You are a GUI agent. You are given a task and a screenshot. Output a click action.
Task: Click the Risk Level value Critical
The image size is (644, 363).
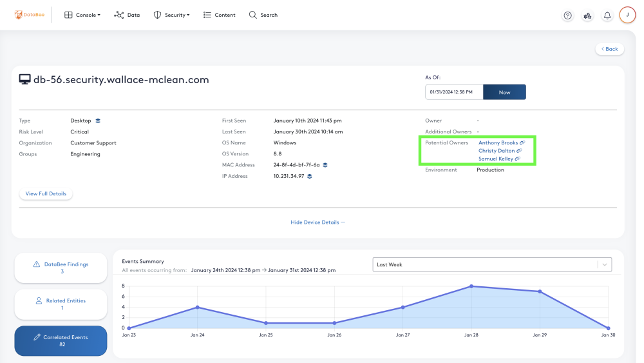(79, 132)
